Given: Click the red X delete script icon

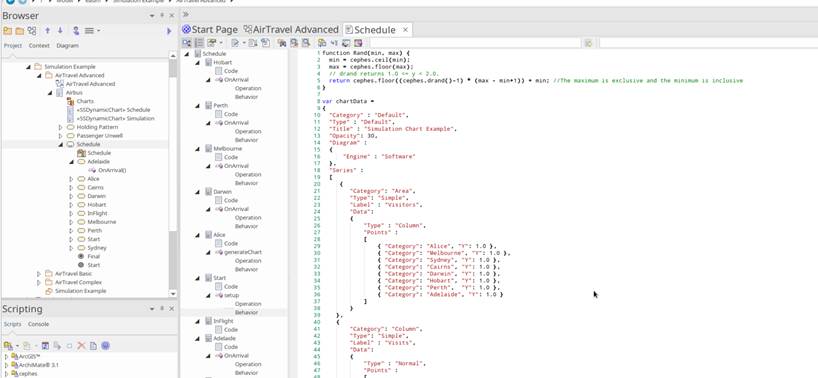Looking at the screenshot, I should point(81,346).
